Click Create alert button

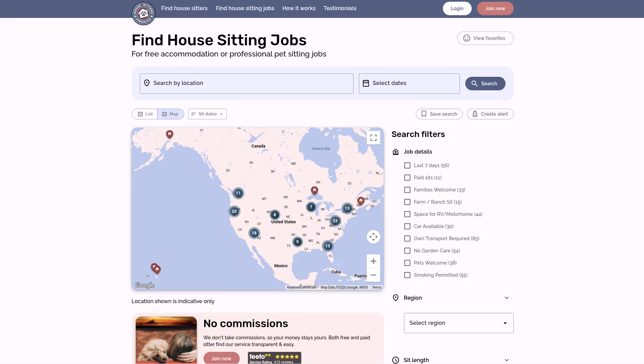490,114
